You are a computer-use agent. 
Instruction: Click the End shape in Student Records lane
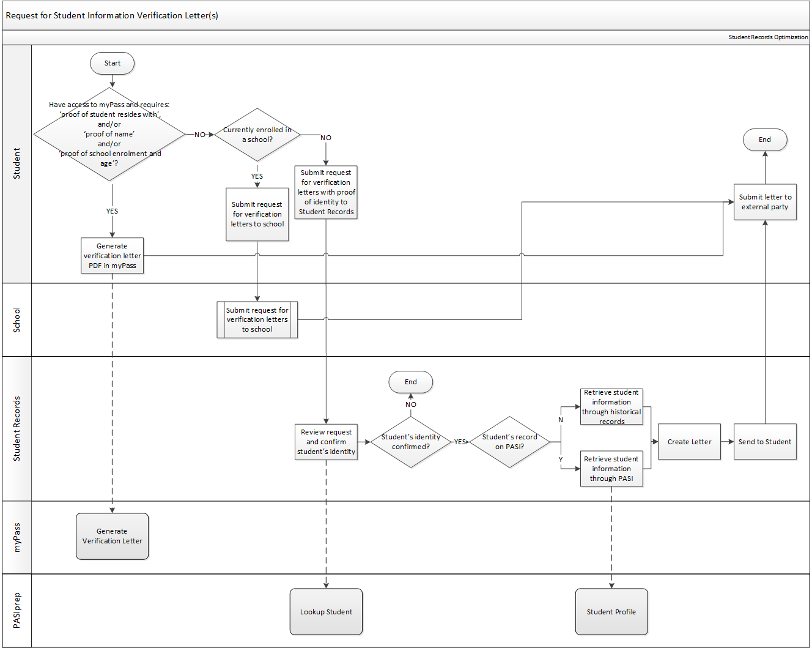point(410,382)
